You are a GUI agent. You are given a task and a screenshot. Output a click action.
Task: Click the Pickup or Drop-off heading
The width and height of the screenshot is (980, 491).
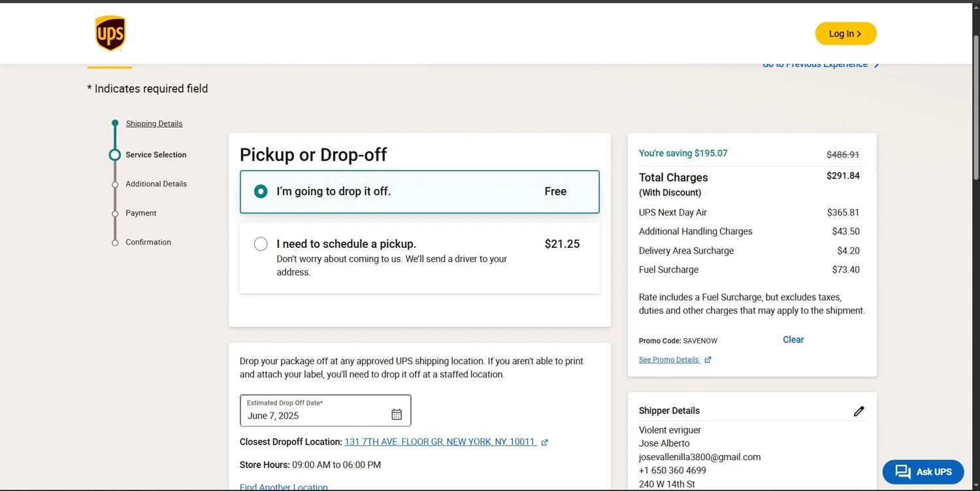(313, 155)
